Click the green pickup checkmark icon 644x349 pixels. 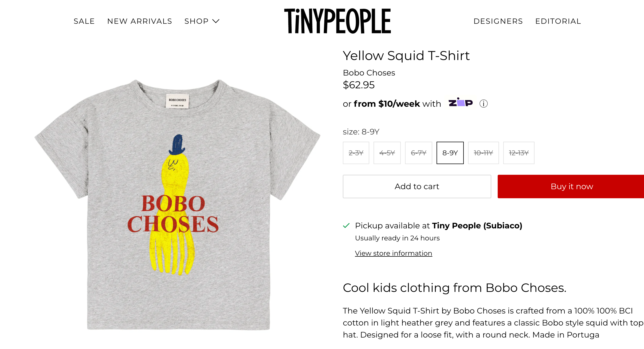point(346,226)
